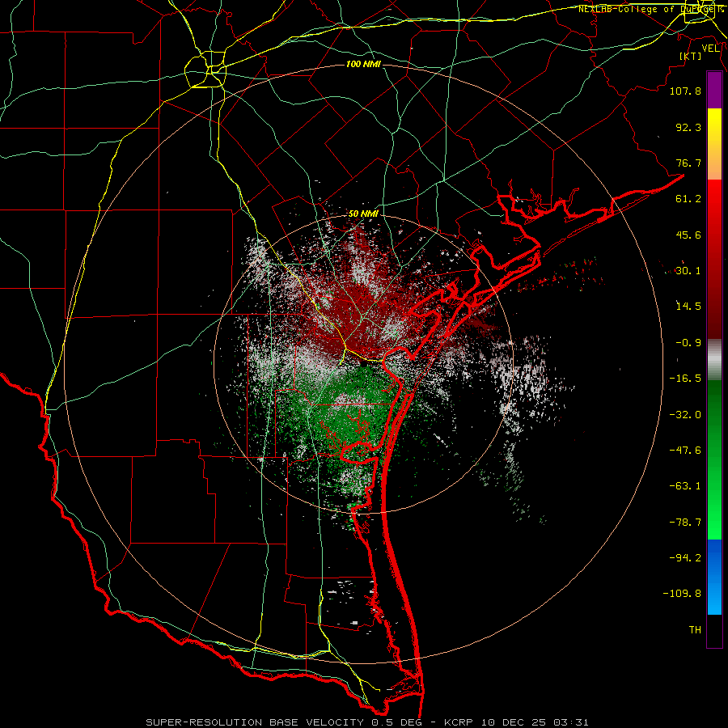
Task: Click the -78.7 velocity scale value
Action: point(685,523)
